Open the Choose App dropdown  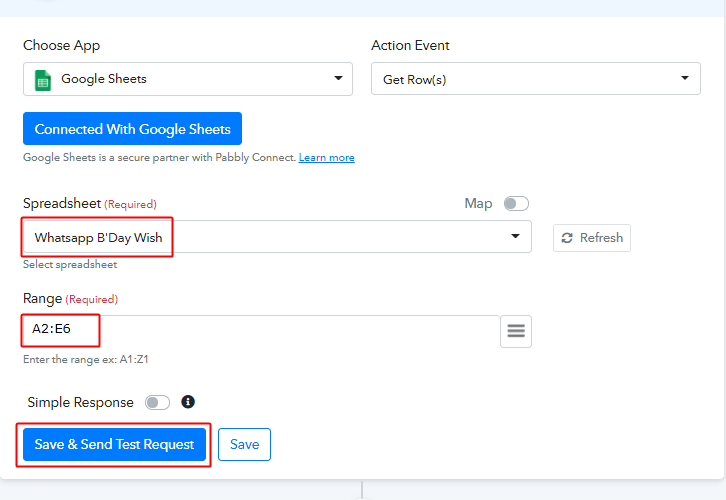tap(188, 79)
